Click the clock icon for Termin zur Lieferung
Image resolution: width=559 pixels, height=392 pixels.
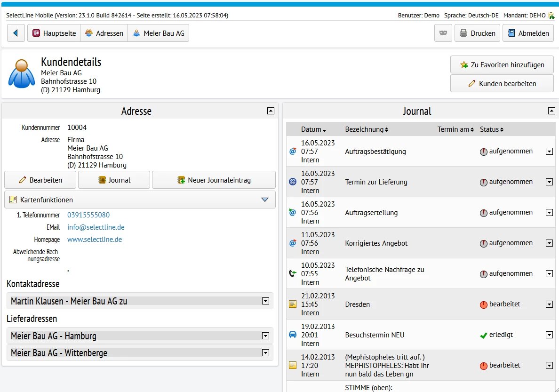coord(293,182)
